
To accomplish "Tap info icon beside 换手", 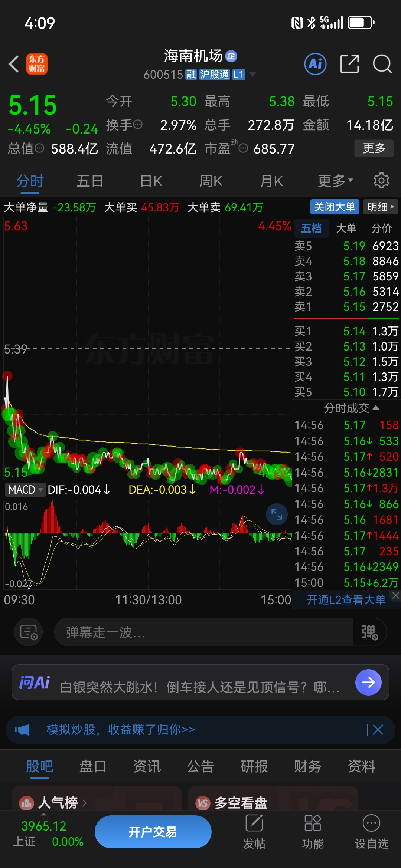I will (138, 125).
